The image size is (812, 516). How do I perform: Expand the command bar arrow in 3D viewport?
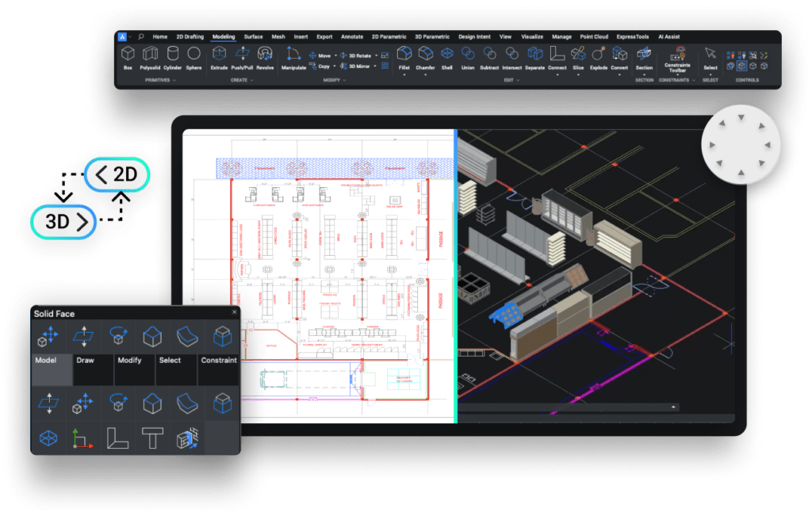(673, 407)
